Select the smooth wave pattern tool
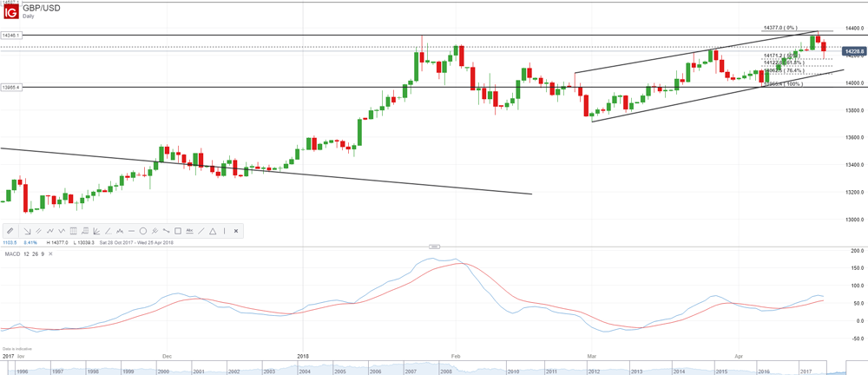Viewport: 868px width, 375px height. 62,231
